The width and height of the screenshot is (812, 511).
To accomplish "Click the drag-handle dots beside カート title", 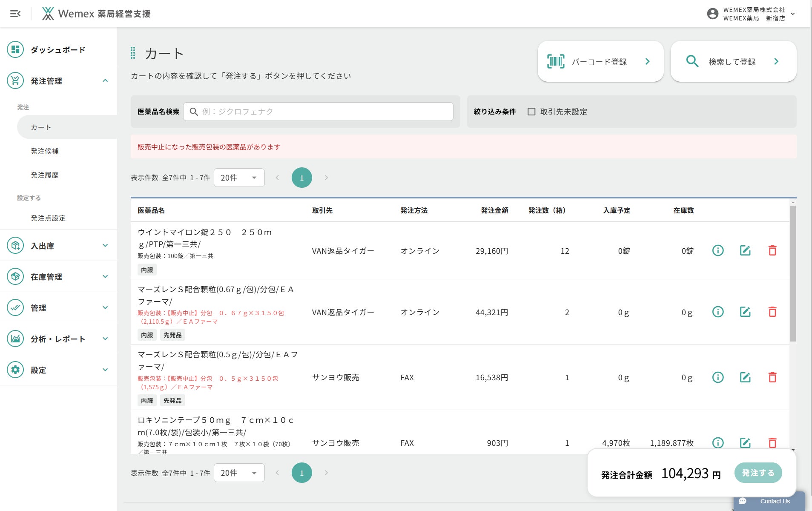I will 133,53.
